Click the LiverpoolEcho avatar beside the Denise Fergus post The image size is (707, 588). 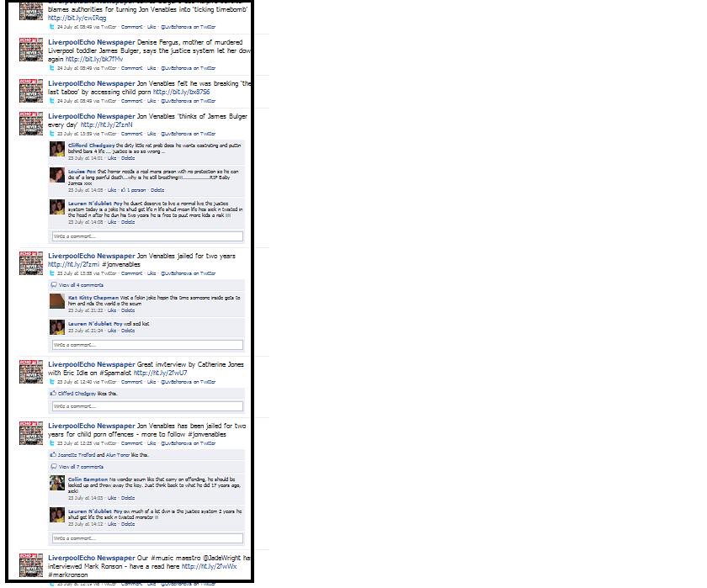tap(31, 50)
